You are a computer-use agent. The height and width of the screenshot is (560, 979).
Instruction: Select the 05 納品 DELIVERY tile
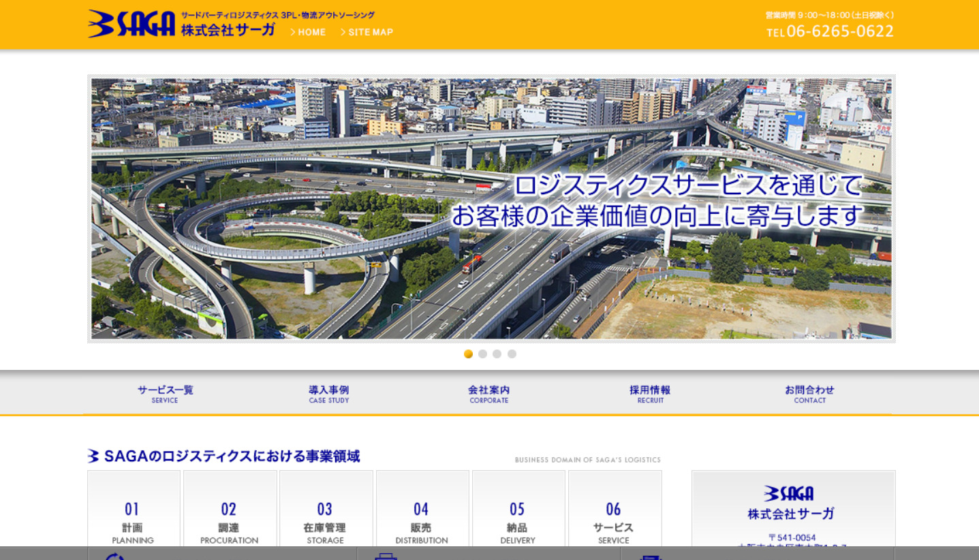(518, 508)
